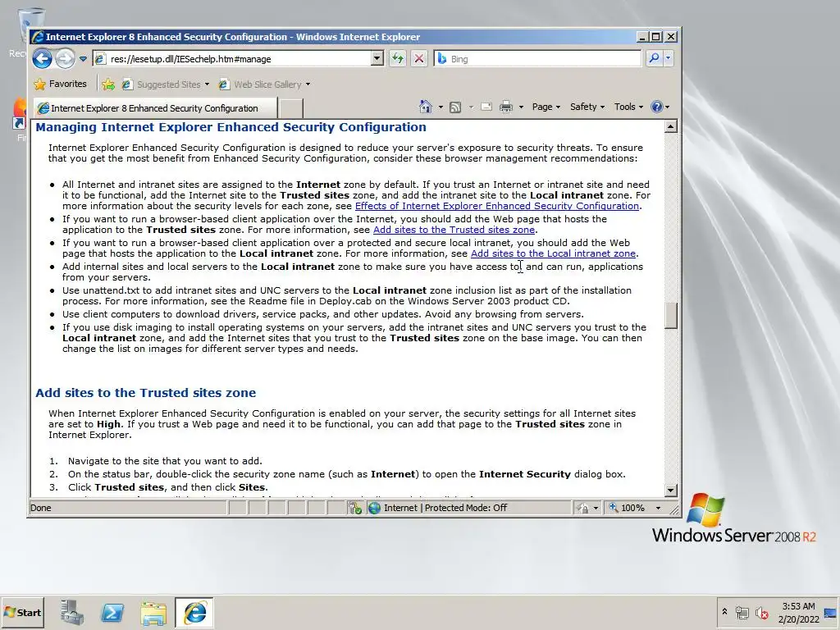
Task: Click the Show desktop button
Action: click(x=832, y=613)
